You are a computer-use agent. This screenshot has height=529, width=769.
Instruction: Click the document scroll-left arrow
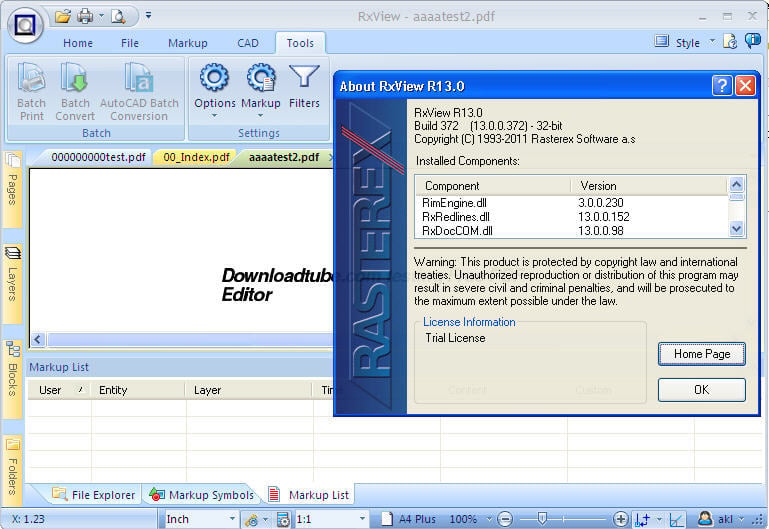pyautogui.click(x=38, y=339)
